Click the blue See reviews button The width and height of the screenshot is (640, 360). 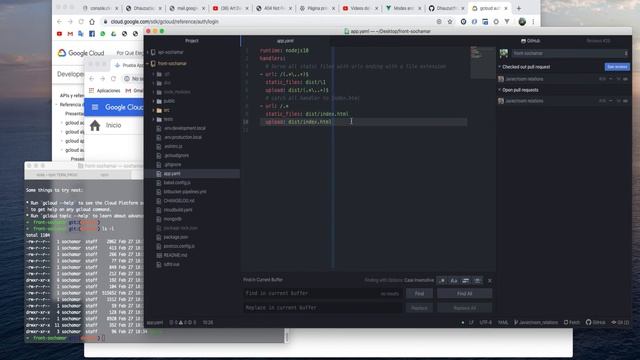(617, 67)
